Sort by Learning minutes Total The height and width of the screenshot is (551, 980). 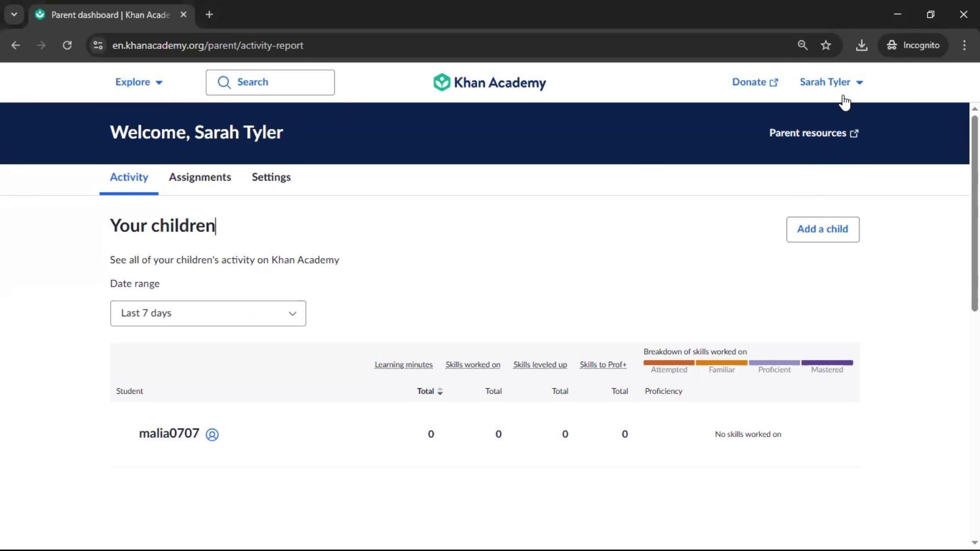430,391
